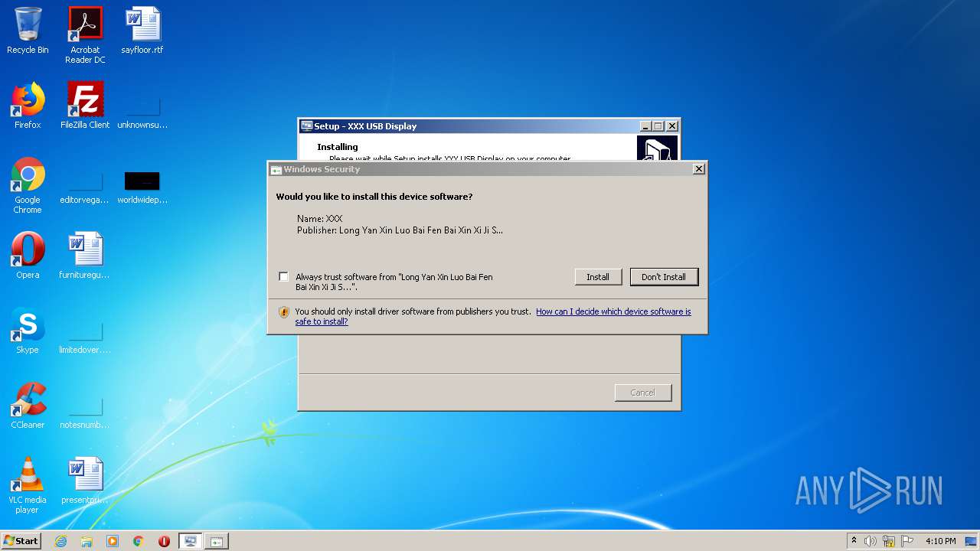Click the 4:10 PM clock
The width and height of the screenshot is (980, 551).
[x=940, y=541]
